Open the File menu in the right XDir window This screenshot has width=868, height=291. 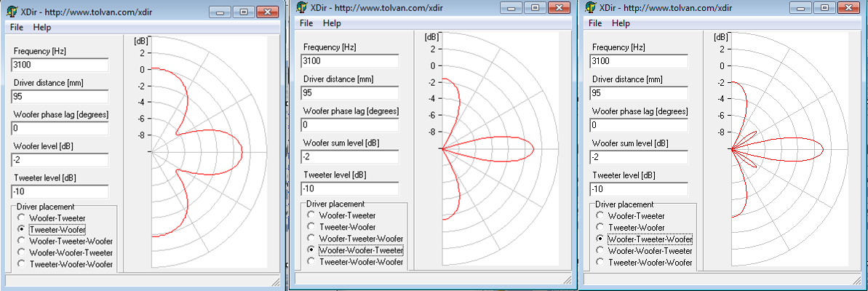595,23
